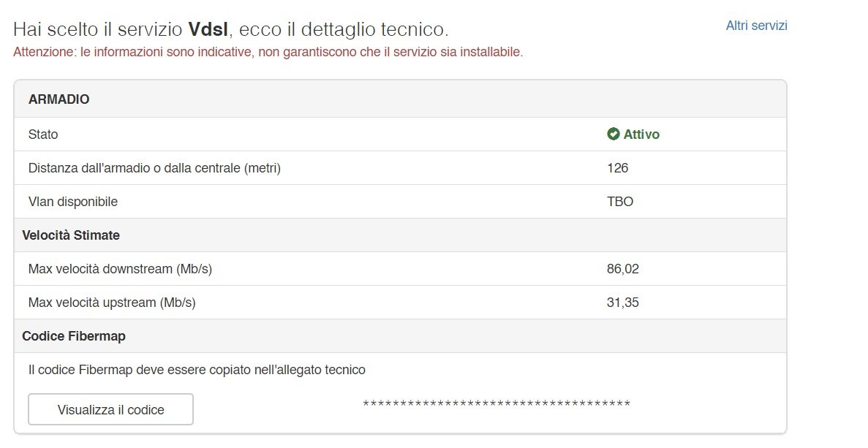Click the TBO Vlan value
Screen dimensions: 868x448
pyautogui.click(x=620, y=201)
